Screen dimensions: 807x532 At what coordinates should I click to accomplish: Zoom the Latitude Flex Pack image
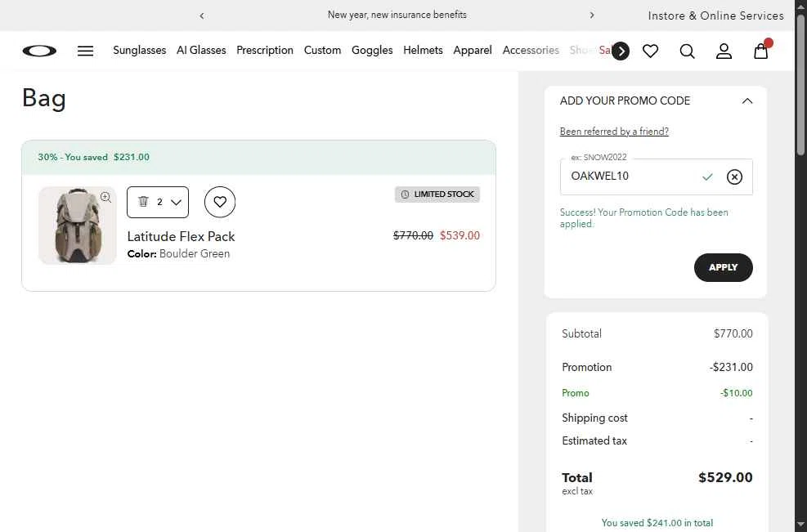click(x=106, y=197)
